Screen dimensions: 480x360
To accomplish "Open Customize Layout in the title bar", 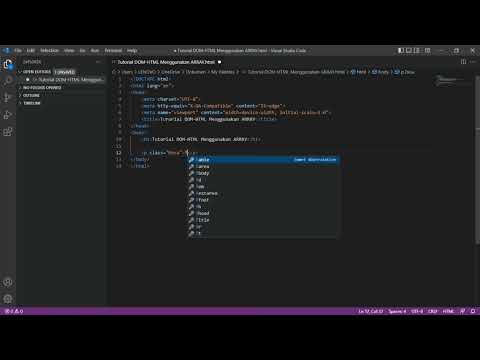I will [428, 51].
